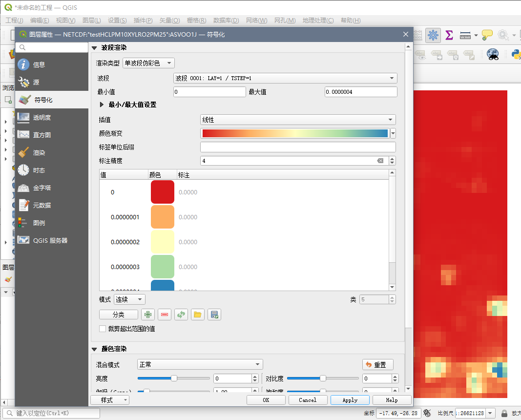The height and width of the screenshot is (420, 521).
Task: Open the 栅格 menu
Action: point(196,20)
